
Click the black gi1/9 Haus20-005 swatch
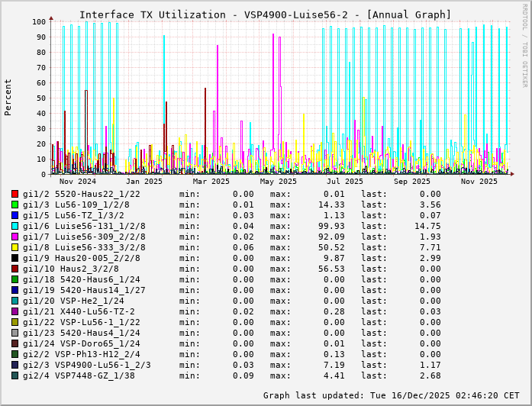click(15, 258)
